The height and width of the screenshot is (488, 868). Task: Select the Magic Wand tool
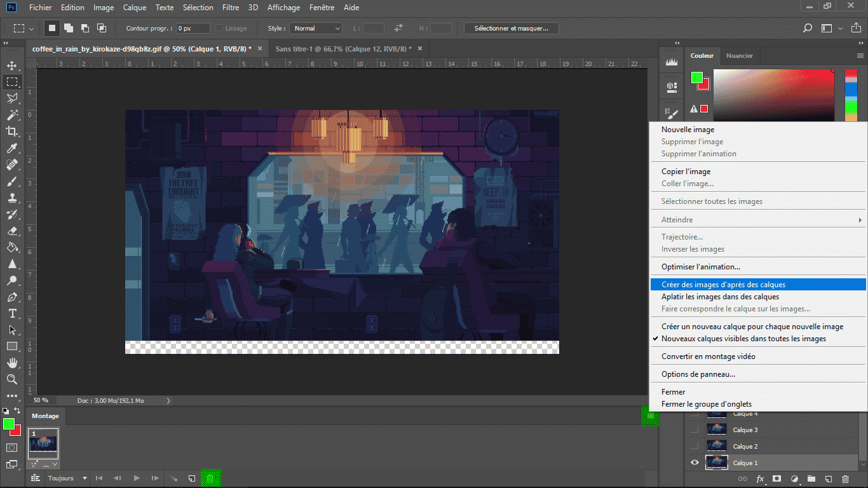pyautogui.click(x=12, y=115)
